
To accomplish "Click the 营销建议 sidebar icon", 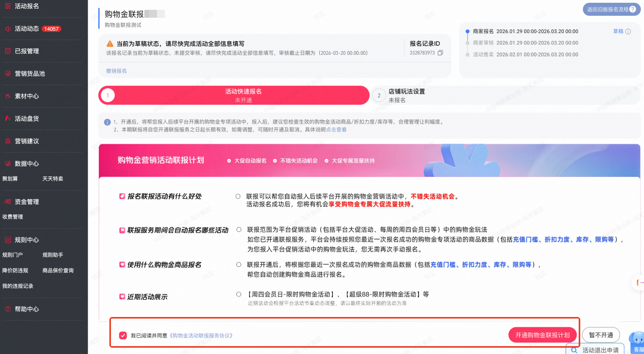I will click(7, 141).
